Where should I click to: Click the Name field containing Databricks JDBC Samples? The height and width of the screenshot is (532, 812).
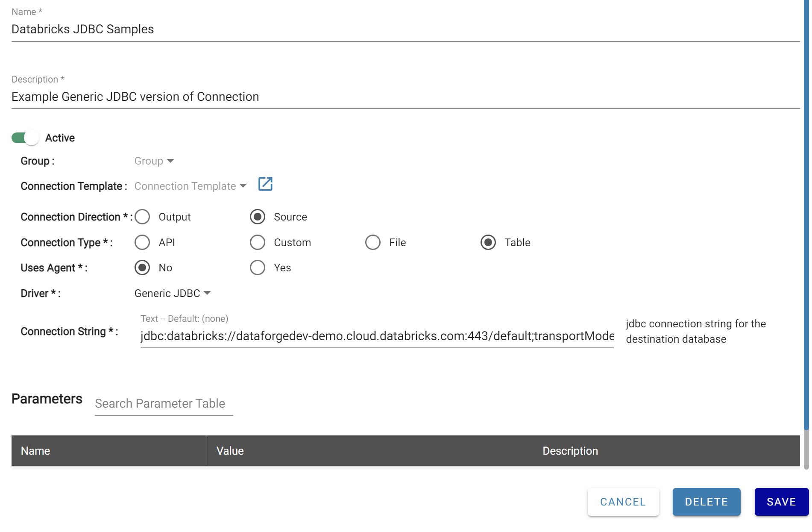405,29
